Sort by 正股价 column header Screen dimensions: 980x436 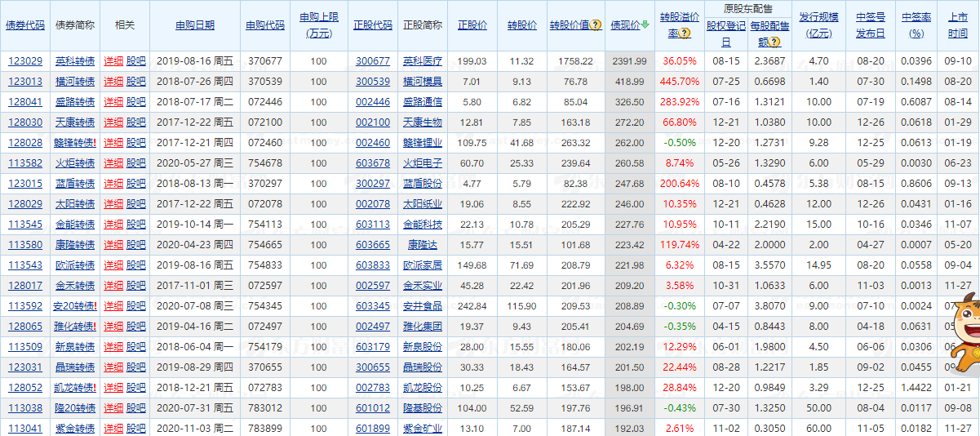pos(472,25)
